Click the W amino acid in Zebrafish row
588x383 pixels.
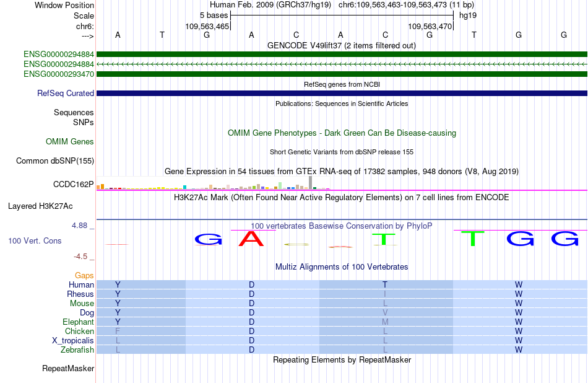pyautogui.click(x=519, y=350)
